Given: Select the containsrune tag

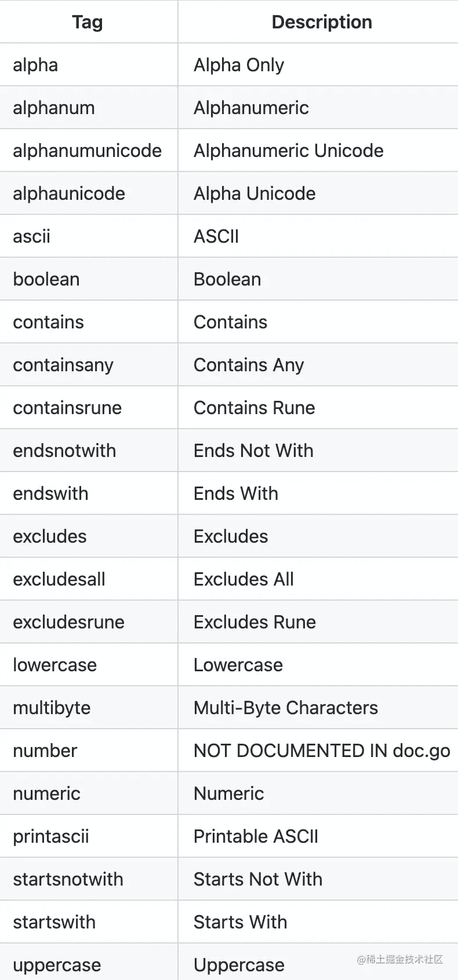Looking at the screenshot, I should 67,408.
